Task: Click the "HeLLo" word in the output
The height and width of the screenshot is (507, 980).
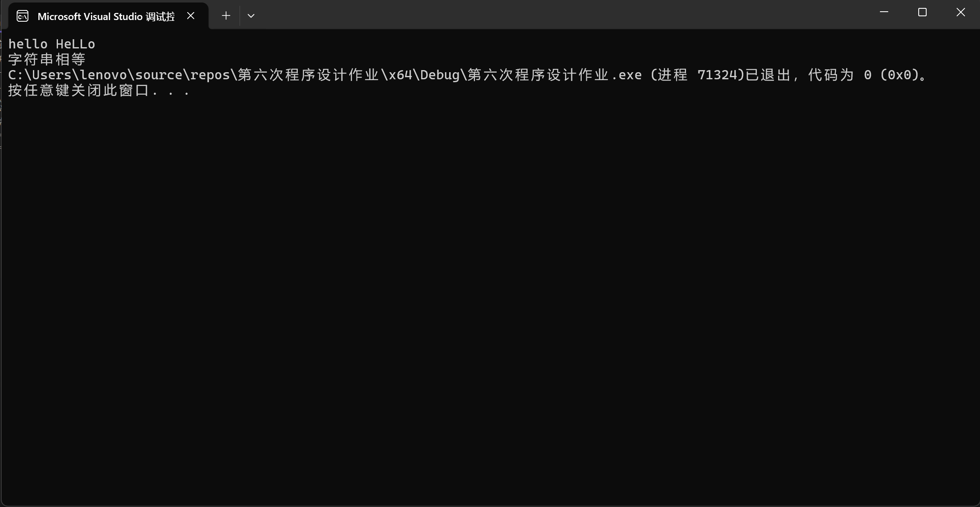Action: [75, 44]
